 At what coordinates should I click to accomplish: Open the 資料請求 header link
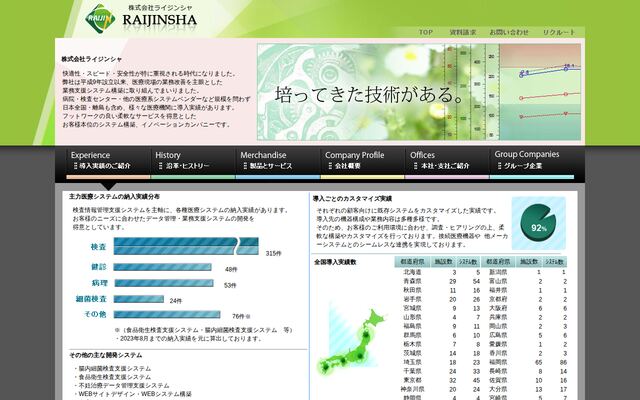click(x=462, y=32)
